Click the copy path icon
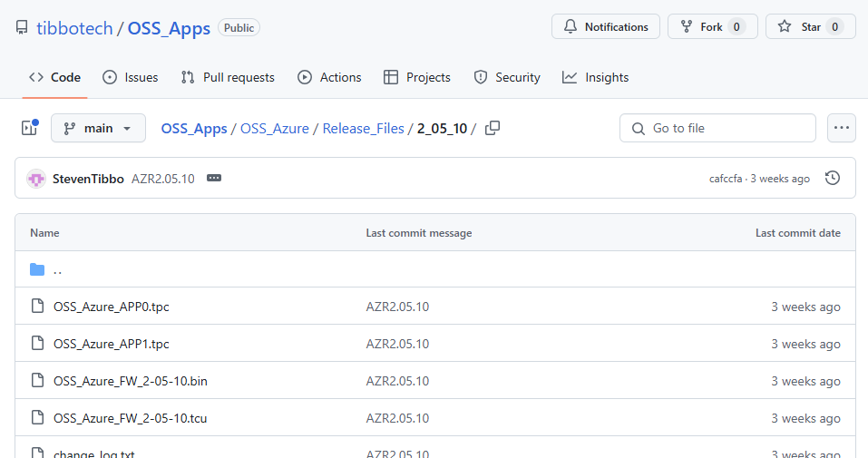Screen dimensions: 868x458 point(493,129)
